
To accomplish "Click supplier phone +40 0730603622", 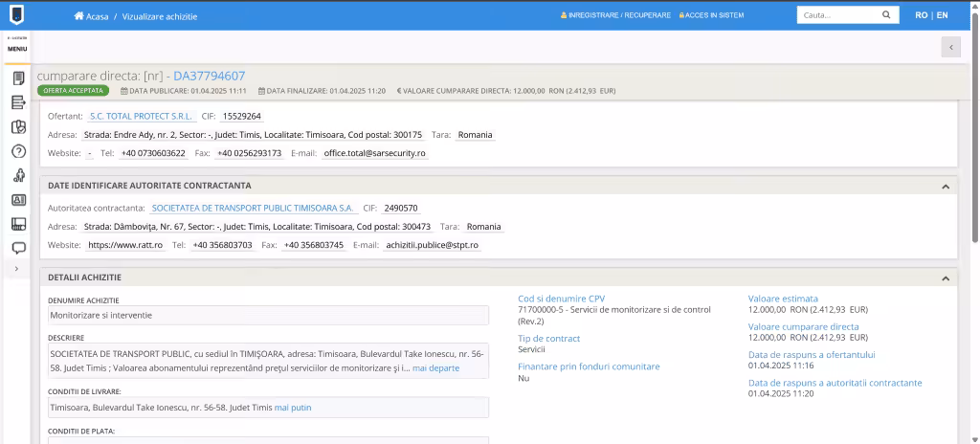I will [x=153, y=153].
